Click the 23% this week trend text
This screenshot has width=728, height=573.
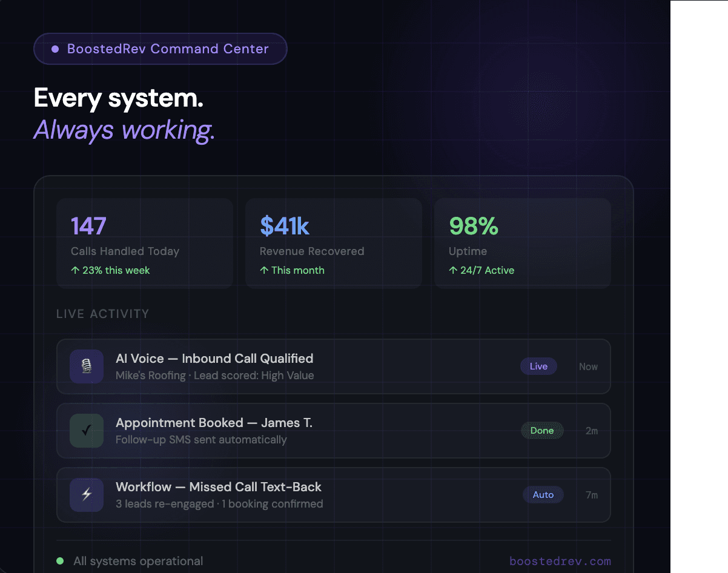pos(110,270)
